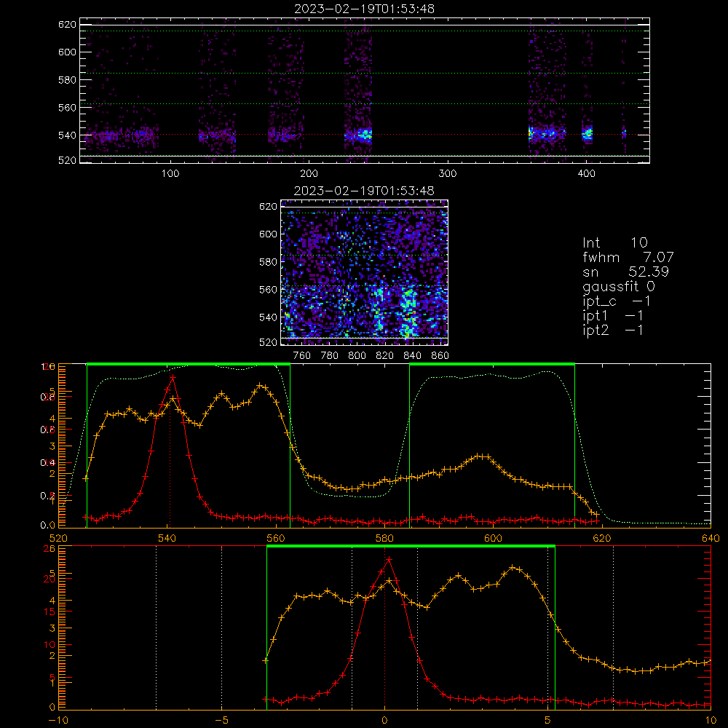Click the bright blob near x=400 in the top spectrogram
Viewport: 728px width, 728px height.
tap(587, 134)
